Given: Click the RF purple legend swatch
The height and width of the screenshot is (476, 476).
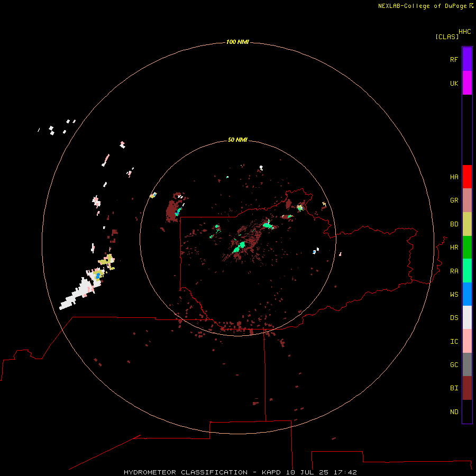Looking at the screenshot, I should tap(467, 59).
